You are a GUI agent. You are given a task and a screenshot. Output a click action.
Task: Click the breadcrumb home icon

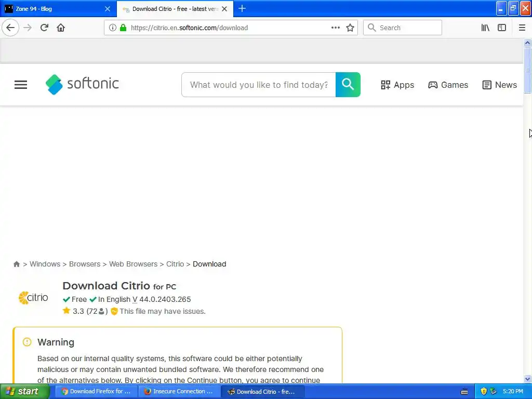pyautogui.click(x=16, y=264)
